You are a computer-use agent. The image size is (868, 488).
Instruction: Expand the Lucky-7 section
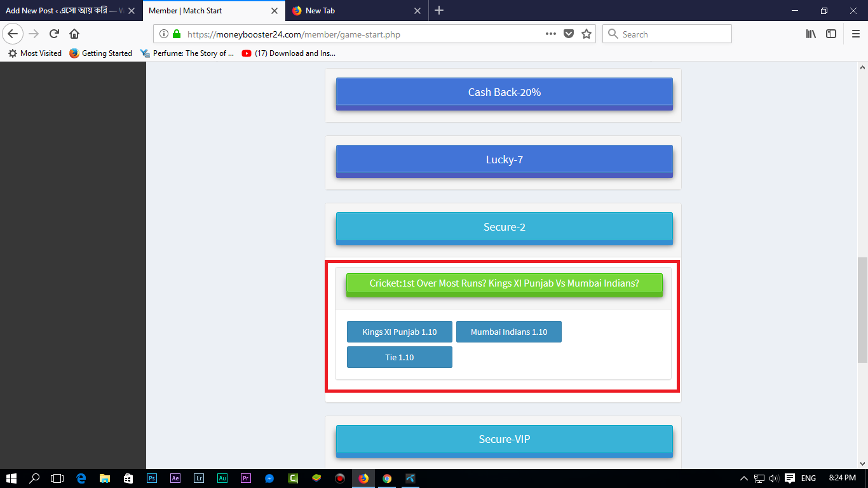[504, 160]
